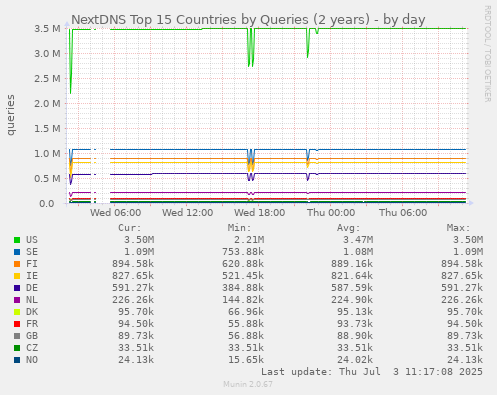Click the 'FR' legend label
The height and width of the screenshot is (395, 497).
[x=32, y=324]
